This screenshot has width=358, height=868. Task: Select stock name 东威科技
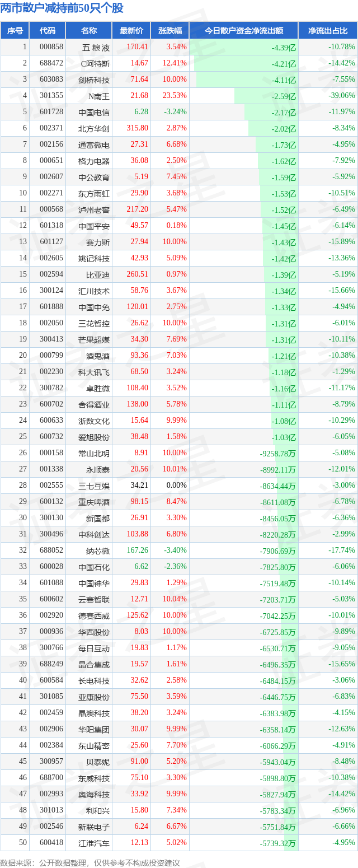tap(94, 778)
